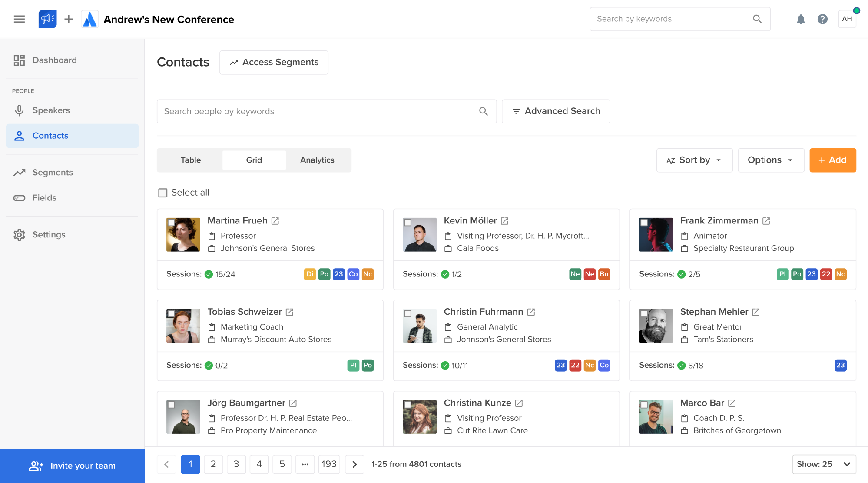Check Frank Zimmerman's contact card checkbox
The width and height of the screenshot is (868, 483).
point(644,222)
